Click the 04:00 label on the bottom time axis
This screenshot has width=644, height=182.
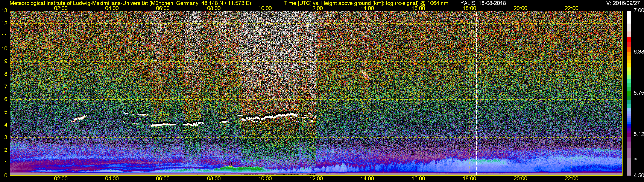[112, 179]
